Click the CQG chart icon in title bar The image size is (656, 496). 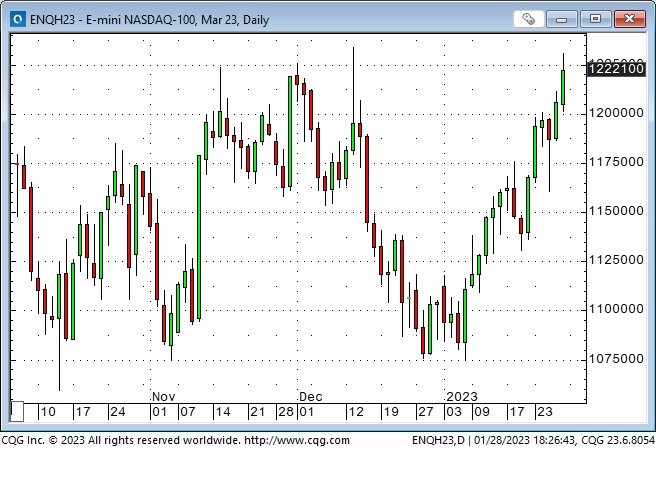click(18, 20)
